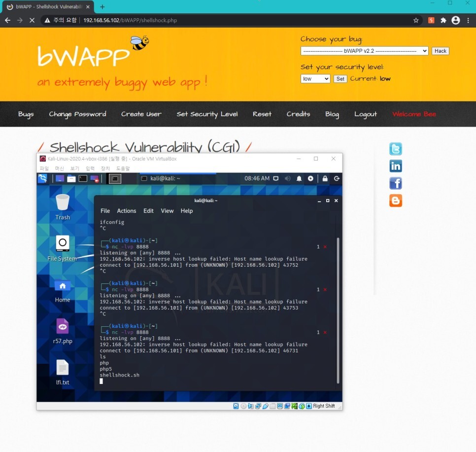Open the Home folder desktop icon

[x=63, y=291]
